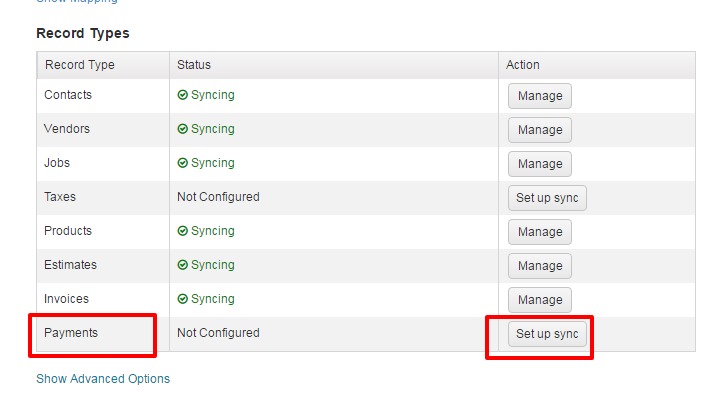
Task: Select the Vendors record type cell
Action: pyautogui.click(x=103, y=130)
